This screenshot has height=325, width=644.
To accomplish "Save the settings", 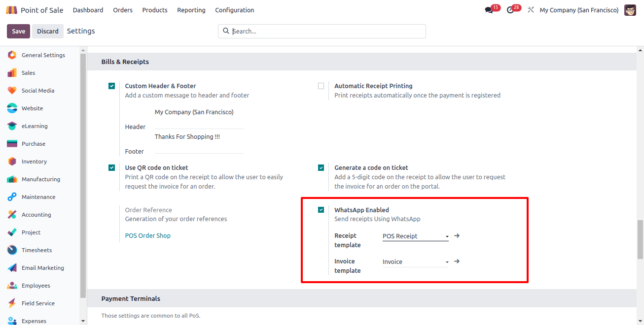I will 18,31.
